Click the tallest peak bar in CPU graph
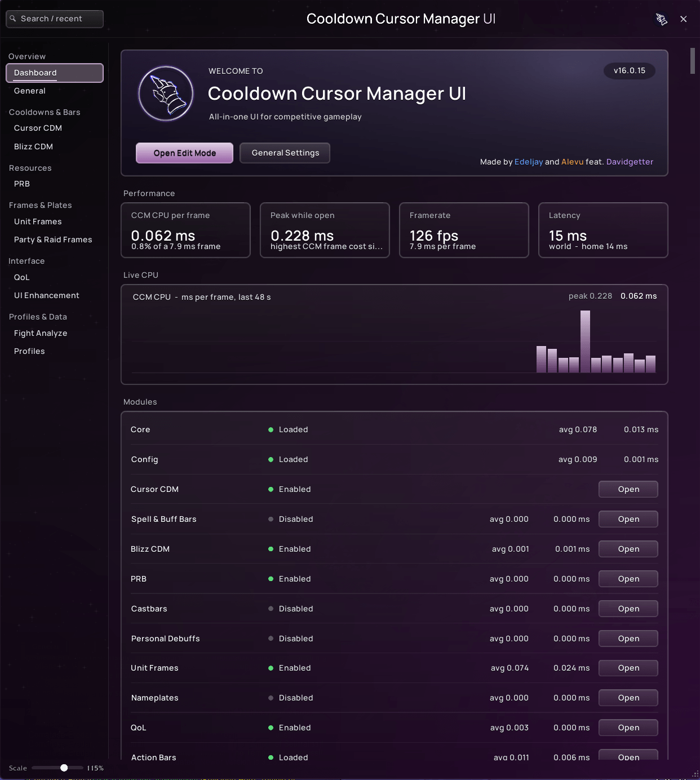Screen dimensions: 700x780 tap(585, 342)
